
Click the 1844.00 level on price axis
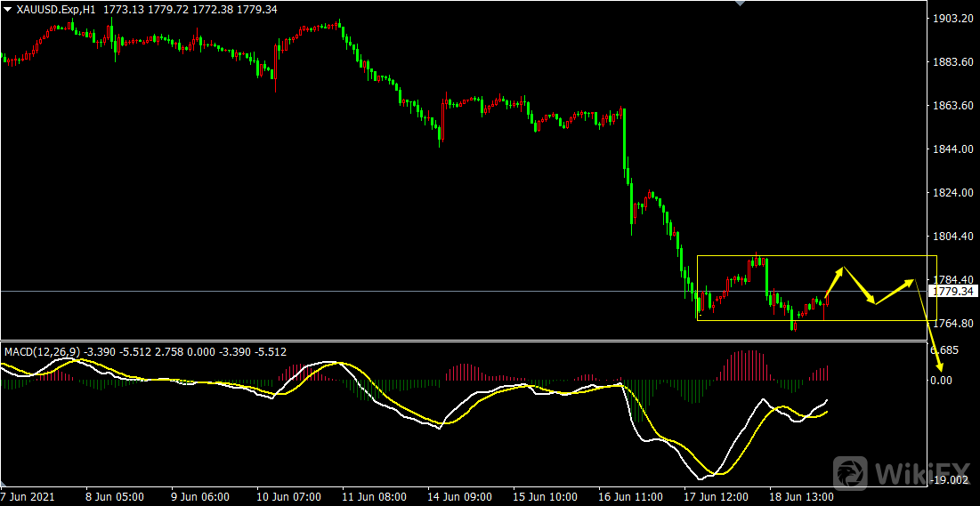click(950, 149)
